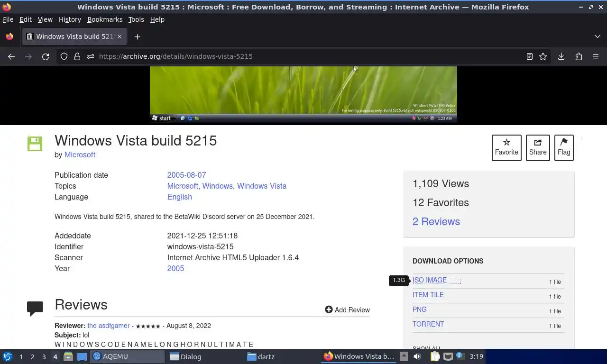The width and height of the screenshot is (607, 364).
Task: Open the Bookmarks menu
Action: tap(105, 19)
